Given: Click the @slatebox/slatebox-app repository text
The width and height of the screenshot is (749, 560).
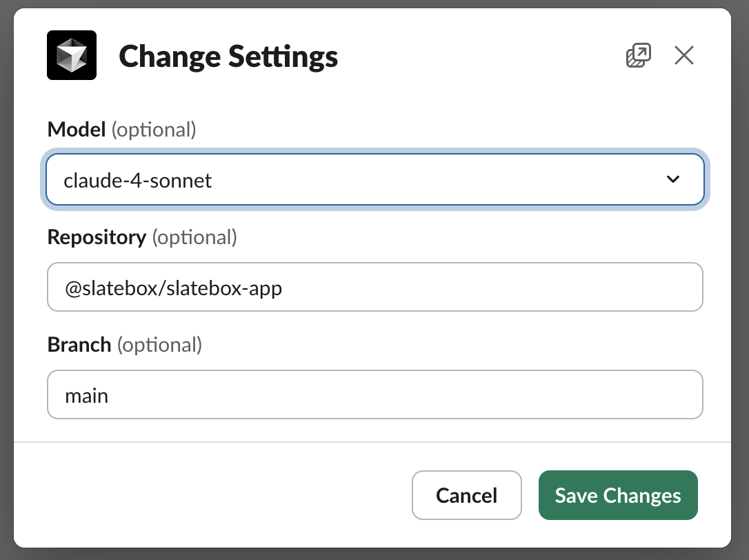Looking at the screenshot, I should [x=173, y=288].
